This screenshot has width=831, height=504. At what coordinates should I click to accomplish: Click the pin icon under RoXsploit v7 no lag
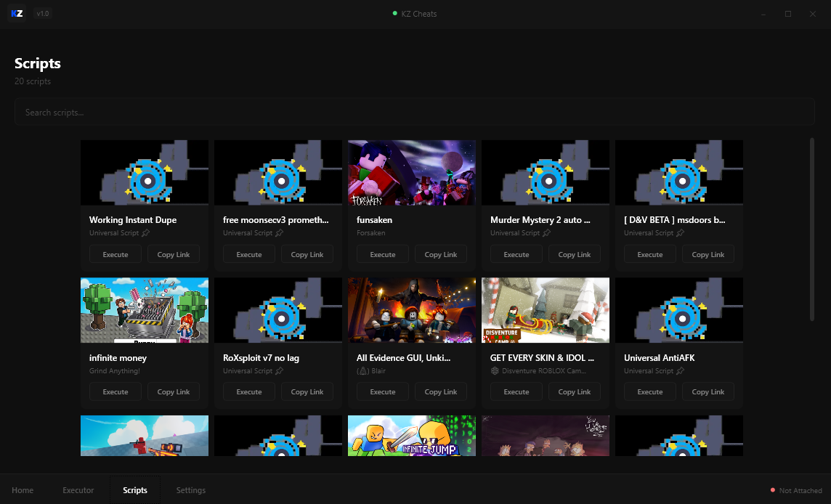[279, 371]
